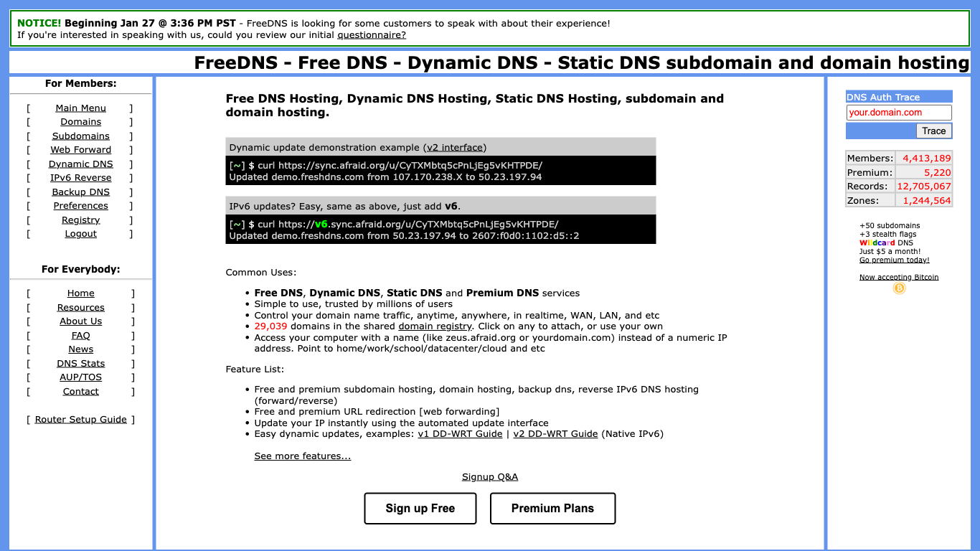The image size is (980, 551).
Task: Open the Signup Q&A link
Action: (x=489, y=477)
